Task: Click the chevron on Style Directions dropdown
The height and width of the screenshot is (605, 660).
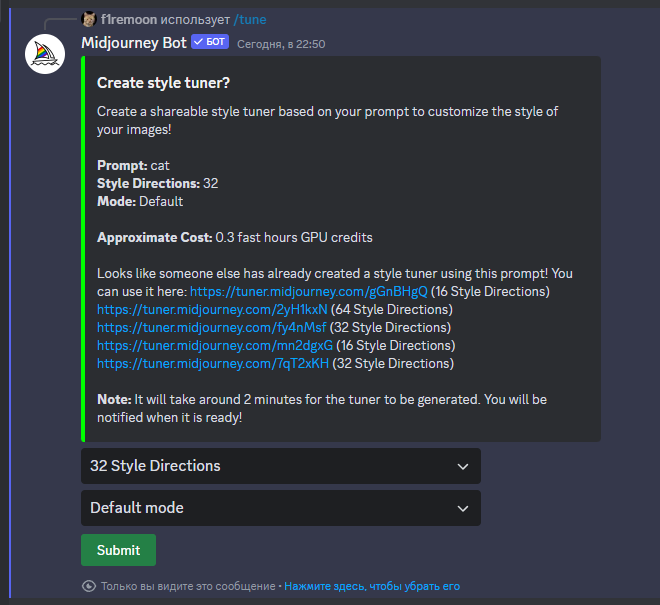Action: point(462,466)
